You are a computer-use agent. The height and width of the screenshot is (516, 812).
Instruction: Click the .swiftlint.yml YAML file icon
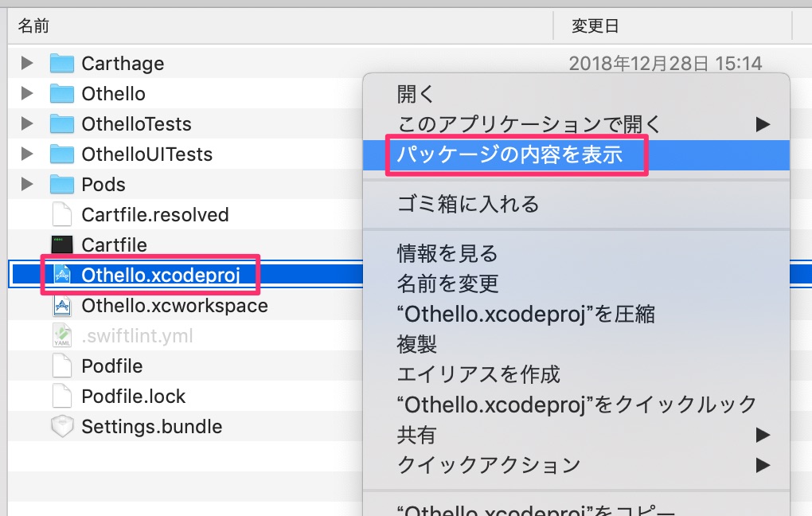(62, 335)
